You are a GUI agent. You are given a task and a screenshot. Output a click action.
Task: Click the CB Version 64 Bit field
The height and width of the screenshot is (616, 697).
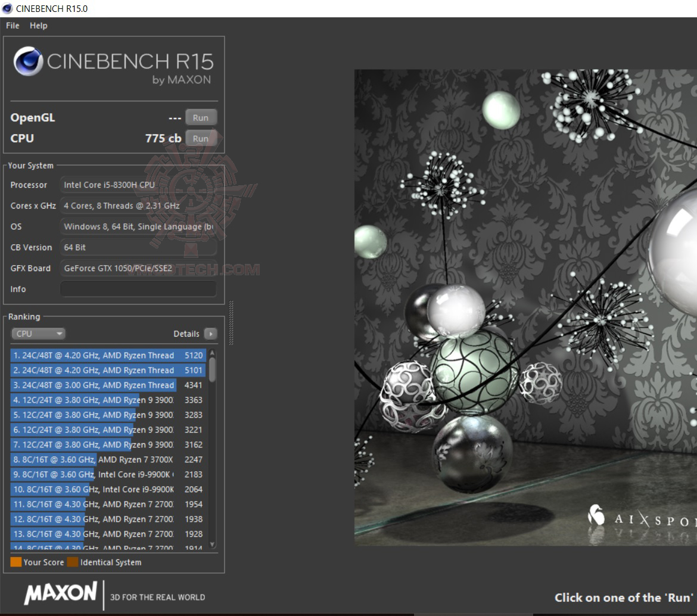138,248
